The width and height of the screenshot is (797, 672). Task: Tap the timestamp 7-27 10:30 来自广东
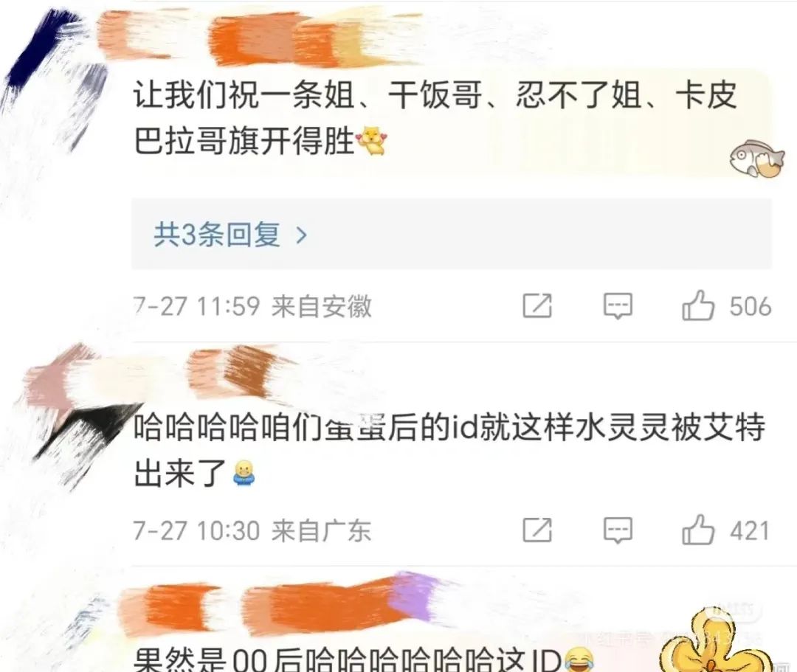(252, 530)
